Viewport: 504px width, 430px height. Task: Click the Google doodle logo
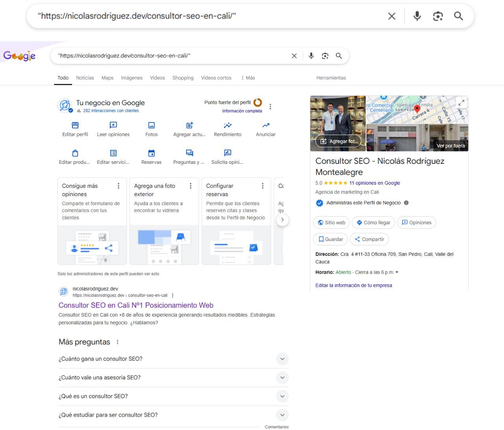coord(20,56)
